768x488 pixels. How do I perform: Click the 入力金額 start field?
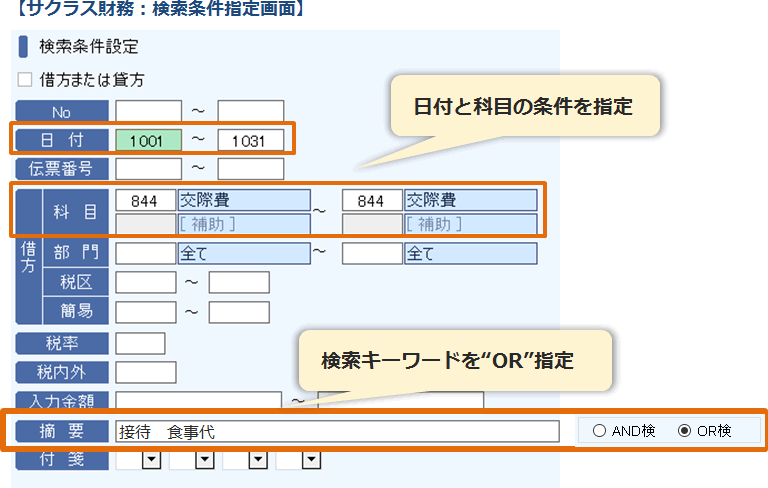click(x=198, y=399)
